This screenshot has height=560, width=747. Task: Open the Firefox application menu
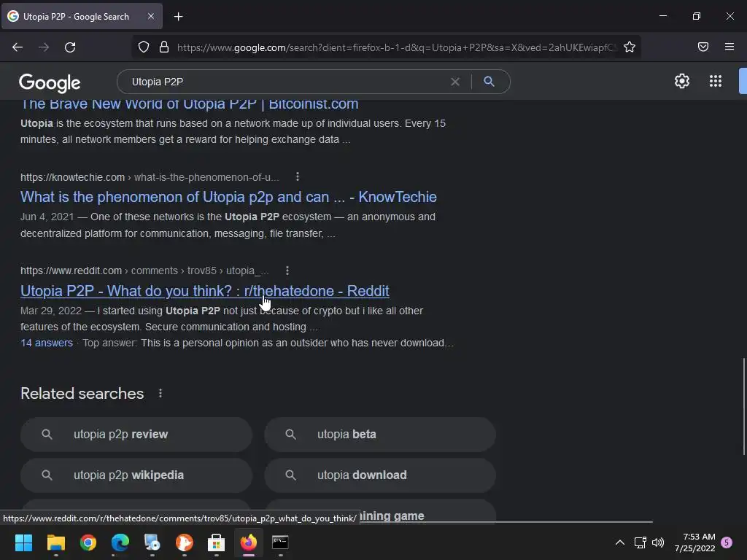tap(729, 47)
